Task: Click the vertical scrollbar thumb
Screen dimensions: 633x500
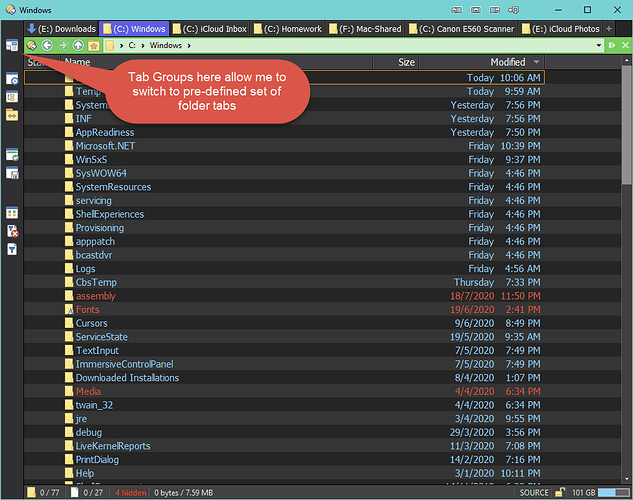Action: (x=626, y=124)
